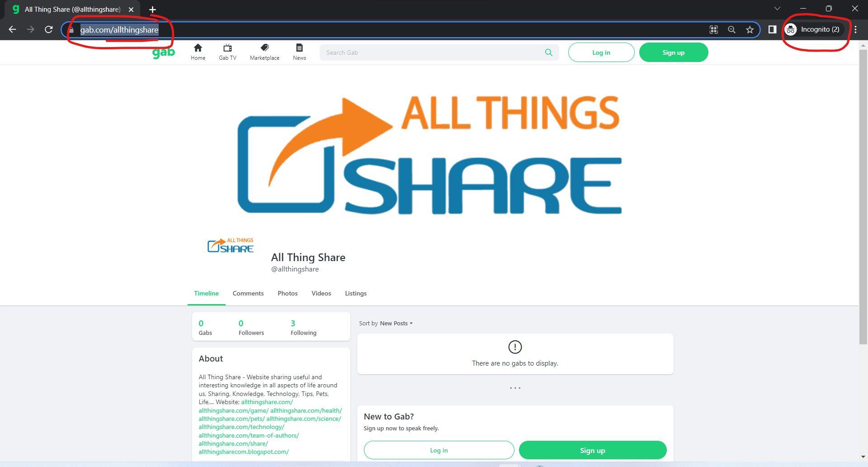
Task: Click the three-dots loader below the timeline
Action: [515, 388]
